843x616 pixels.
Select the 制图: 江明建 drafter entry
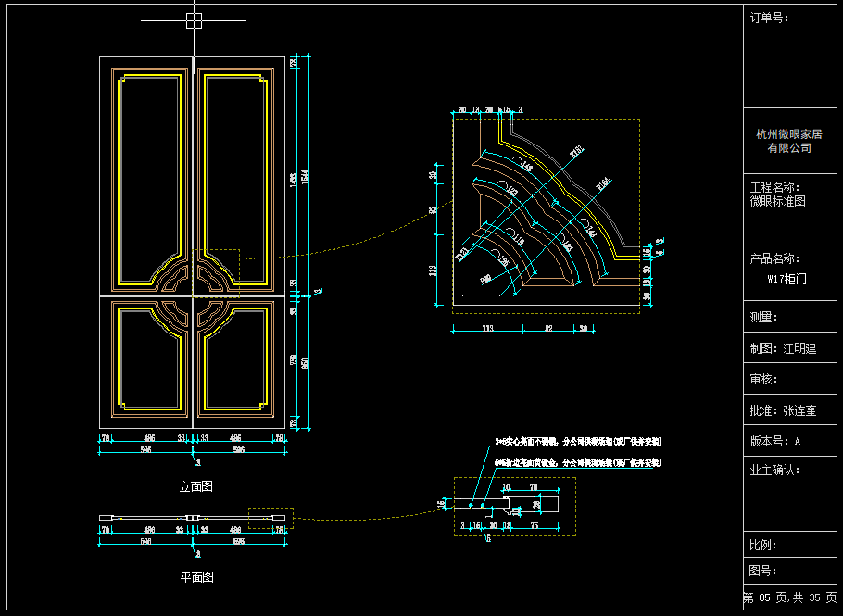coord(783,348)
